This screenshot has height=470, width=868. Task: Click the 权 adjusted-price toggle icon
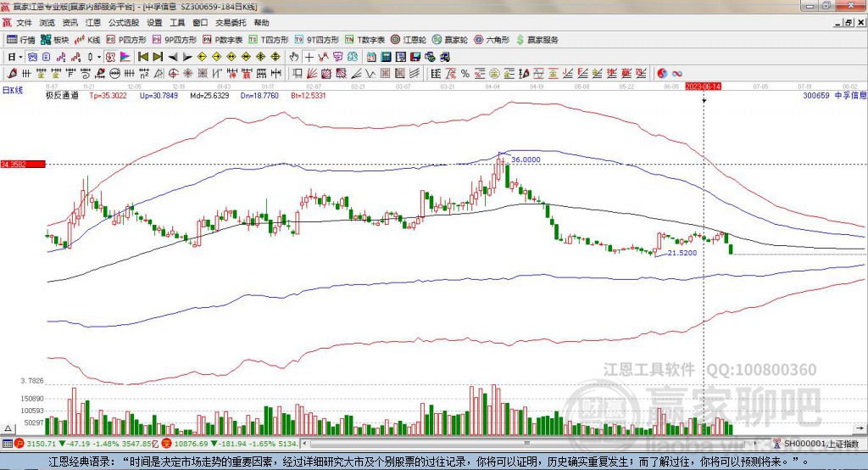point(111,57)
